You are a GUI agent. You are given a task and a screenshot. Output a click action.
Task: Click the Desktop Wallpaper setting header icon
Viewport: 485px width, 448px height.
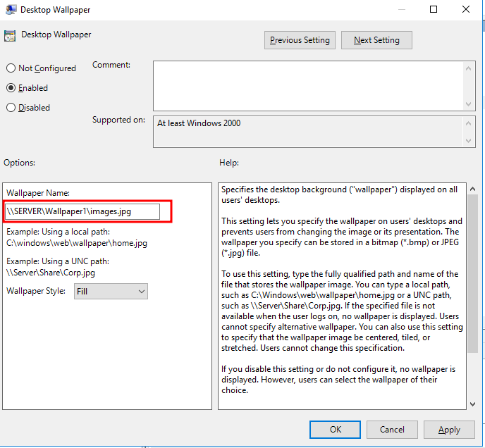[10, 35]
